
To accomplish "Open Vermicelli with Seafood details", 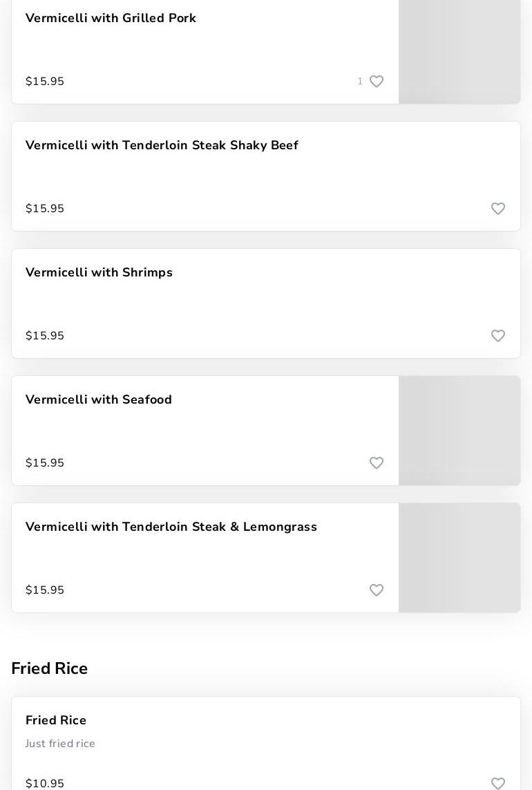I will point(99,400).
